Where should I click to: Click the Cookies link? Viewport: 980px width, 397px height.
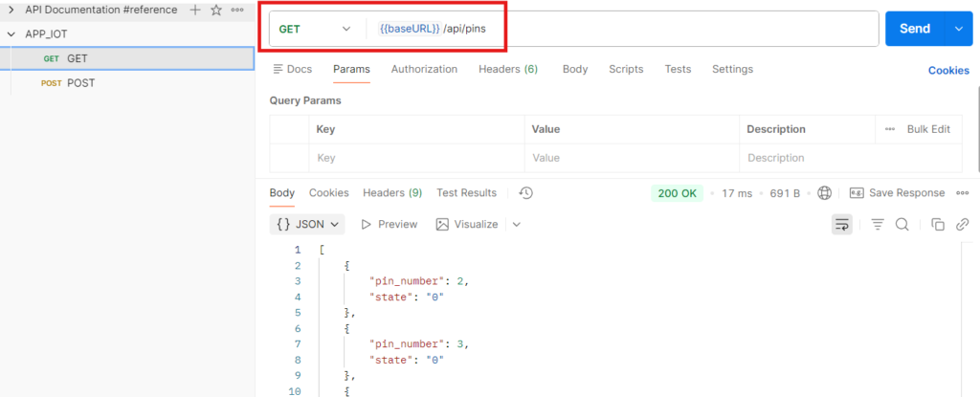coord(947,70)
